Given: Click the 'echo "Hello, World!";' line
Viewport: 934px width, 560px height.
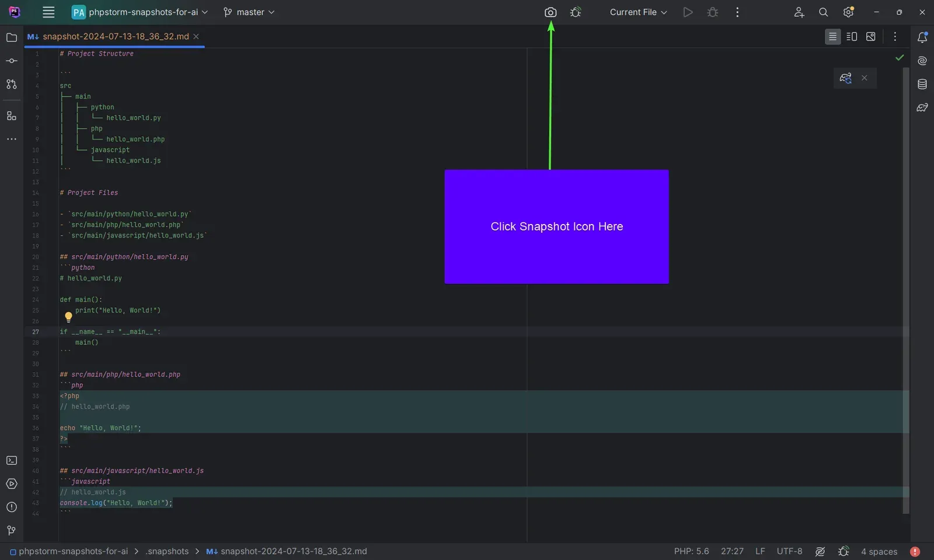Looking at the screenshot, I should coord(100,428).
